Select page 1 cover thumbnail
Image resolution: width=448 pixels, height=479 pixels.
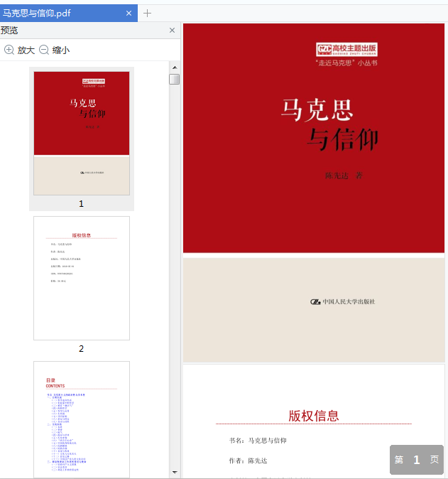coord(82,133)
